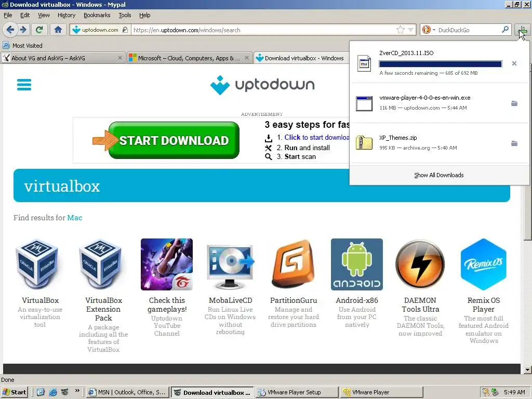The image size is (532, 399).
Task: Click the ZverCD_2013.11.ISO file icon
Action: (x=364, y=63)
